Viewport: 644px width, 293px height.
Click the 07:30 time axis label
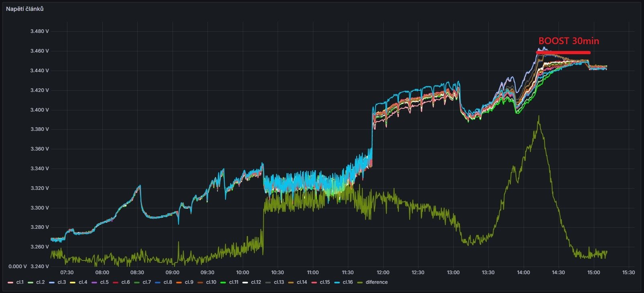click(67, 273)
